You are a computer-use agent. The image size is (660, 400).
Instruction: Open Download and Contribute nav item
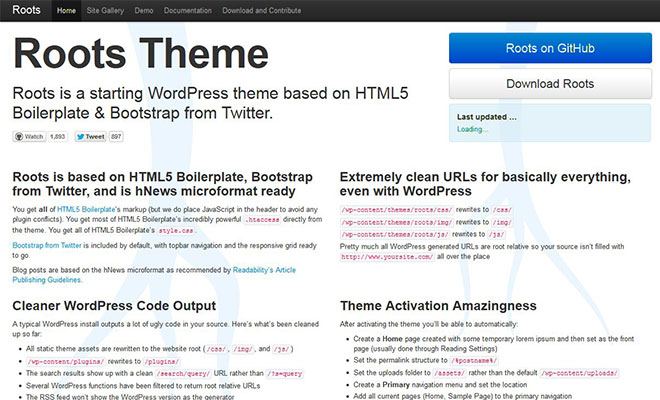tap(261, 11)
